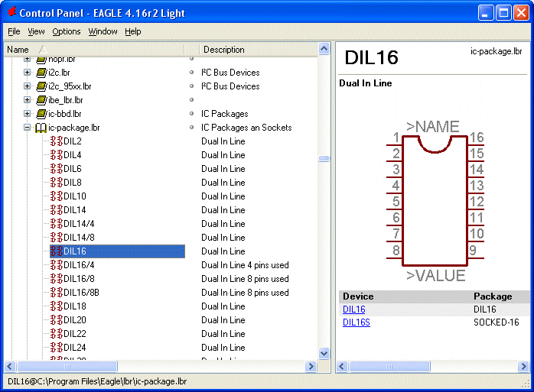Select the DIL14/8 tree entry
534x392 pixels.
click(79, 237)
